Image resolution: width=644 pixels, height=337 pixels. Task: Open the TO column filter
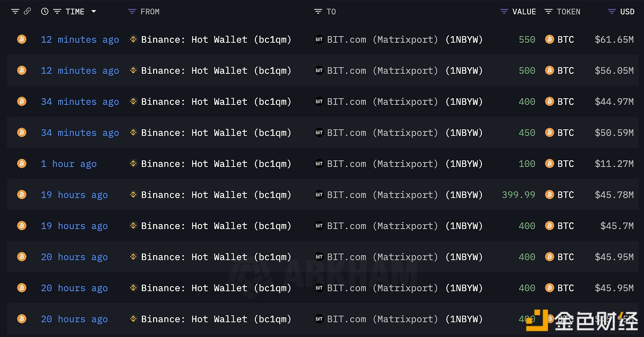(x=318, y=12)
